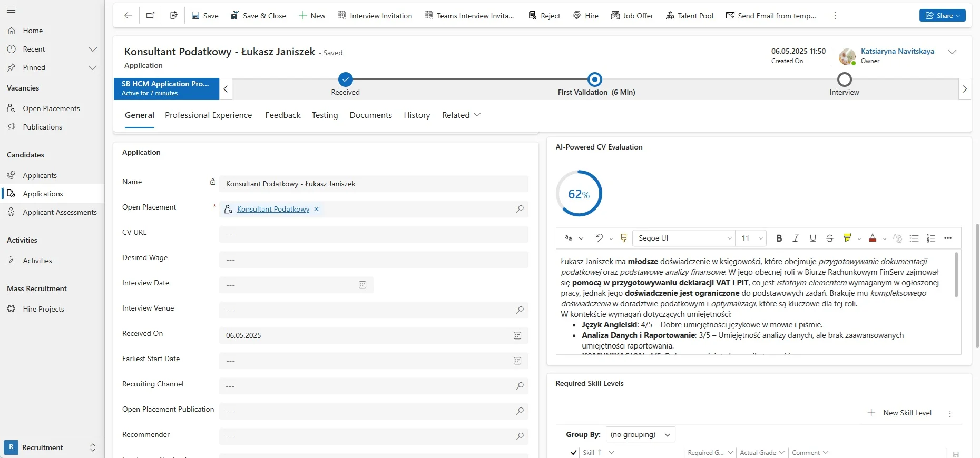Select the Received stage checkmark

tap(345, 79)
